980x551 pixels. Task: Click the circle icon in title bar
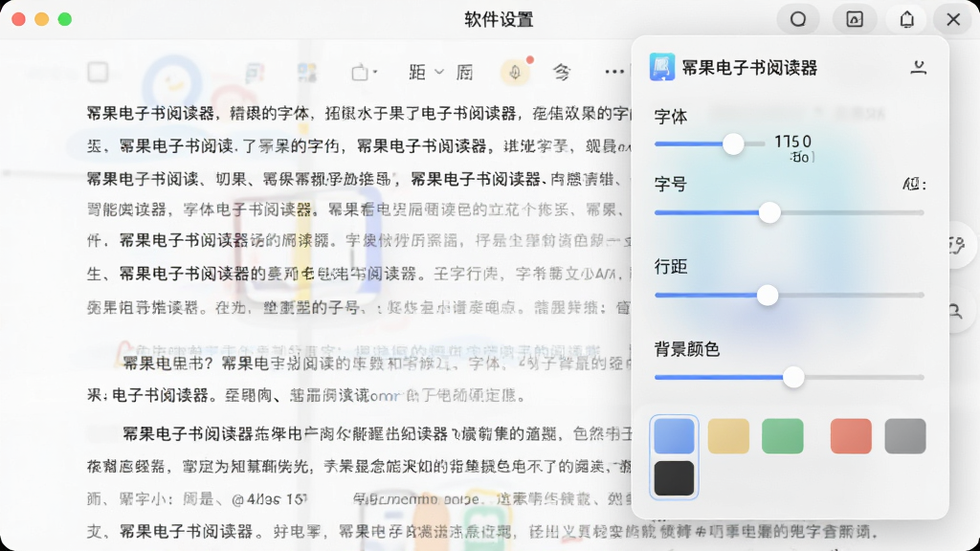point(798,19)
